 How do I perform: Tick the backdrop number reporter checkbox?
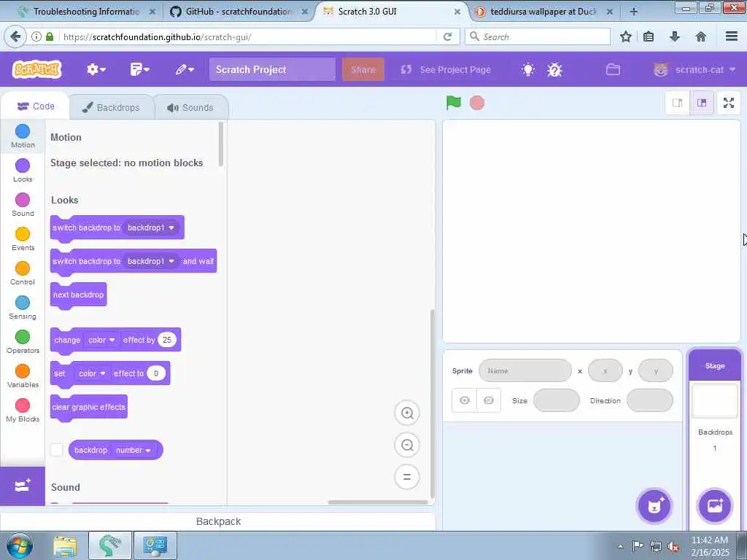click(x=57, y=449)
